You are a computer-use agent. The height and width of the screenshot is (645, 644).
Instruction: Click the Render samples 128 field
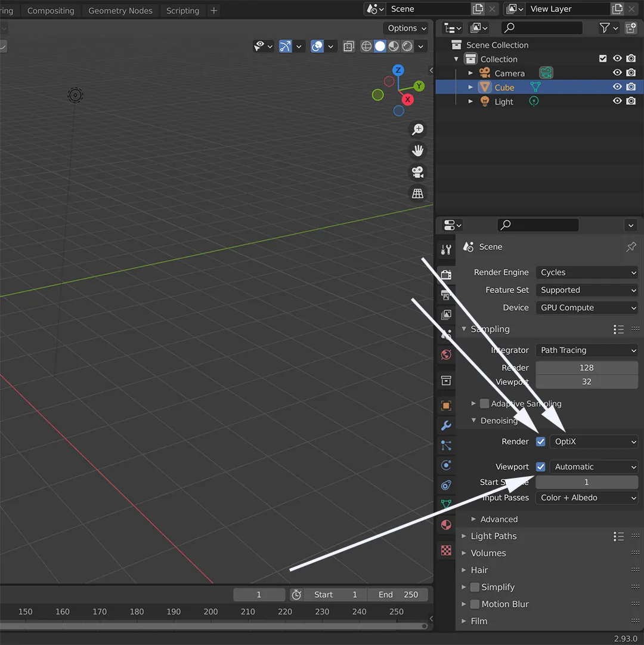tap(587, 368)
